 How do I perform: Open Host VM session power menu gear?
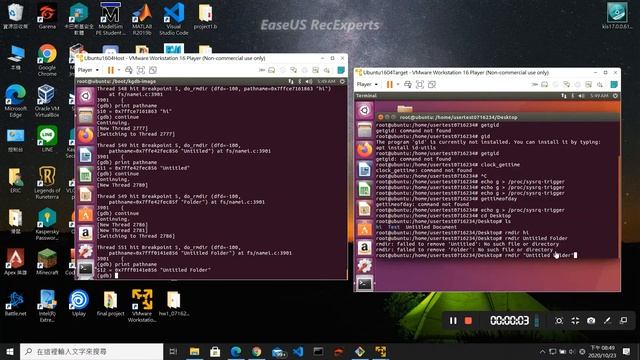342,81
